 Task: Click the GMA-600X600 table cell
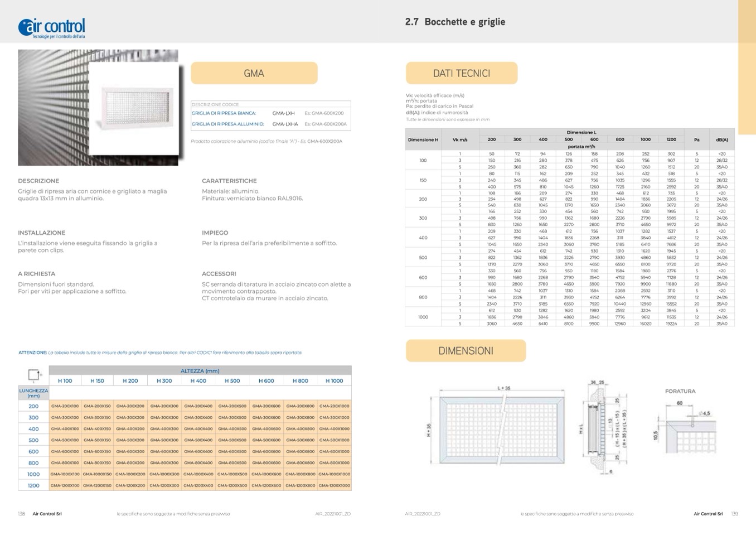click(266, 452)
